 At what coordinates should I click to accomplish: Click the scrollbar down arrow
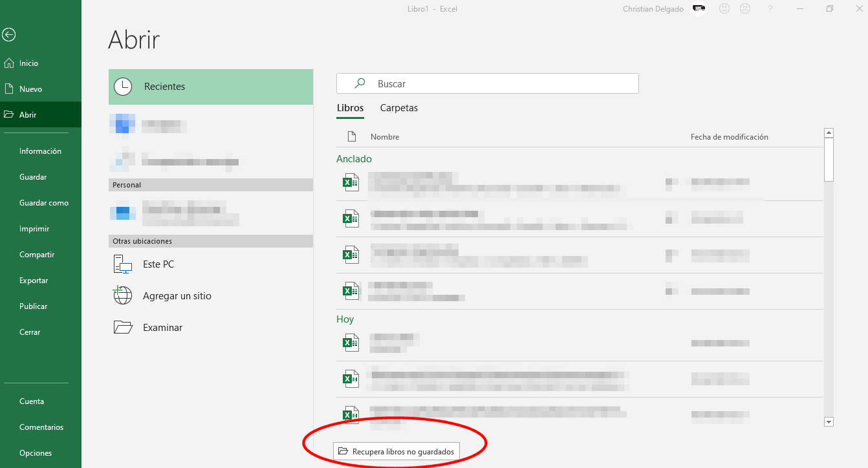coord(829,421)
